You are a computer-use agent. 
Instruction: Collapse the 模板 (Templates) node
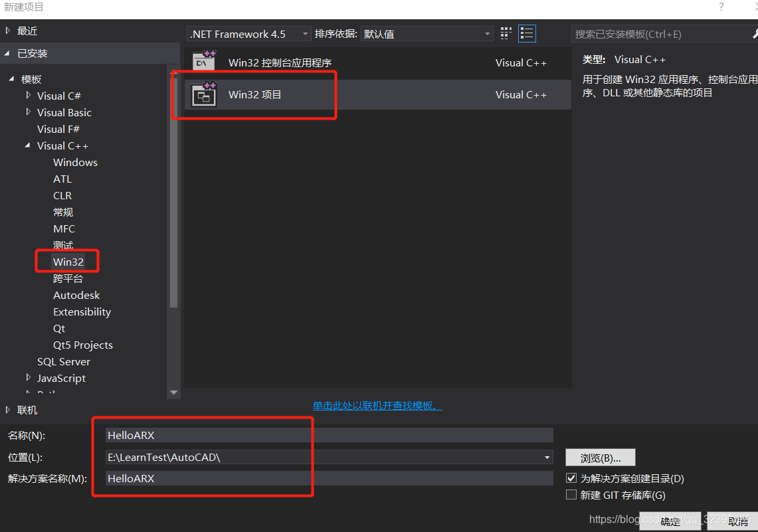[11, 79]
